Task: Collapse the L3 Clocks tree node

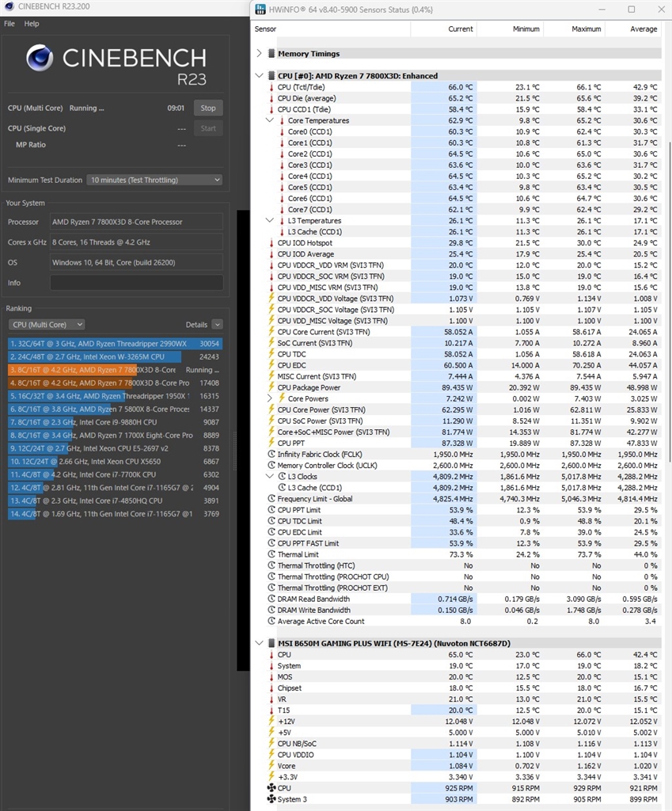Action: [269, 476]
